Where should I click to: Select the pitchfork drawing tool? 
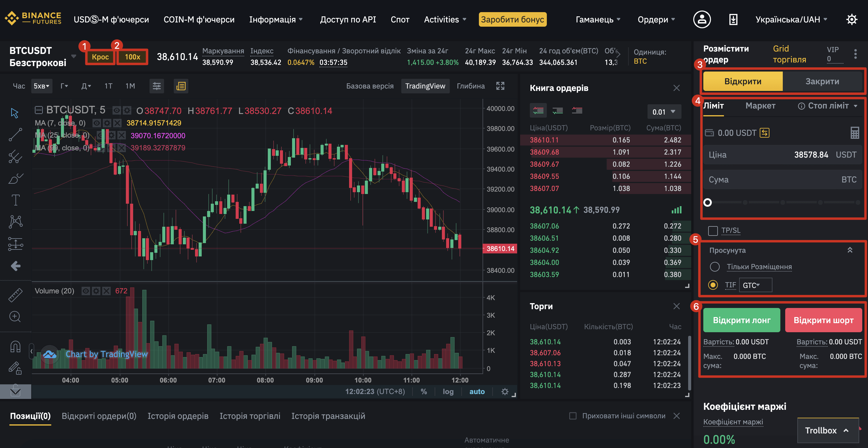point(15,156)
